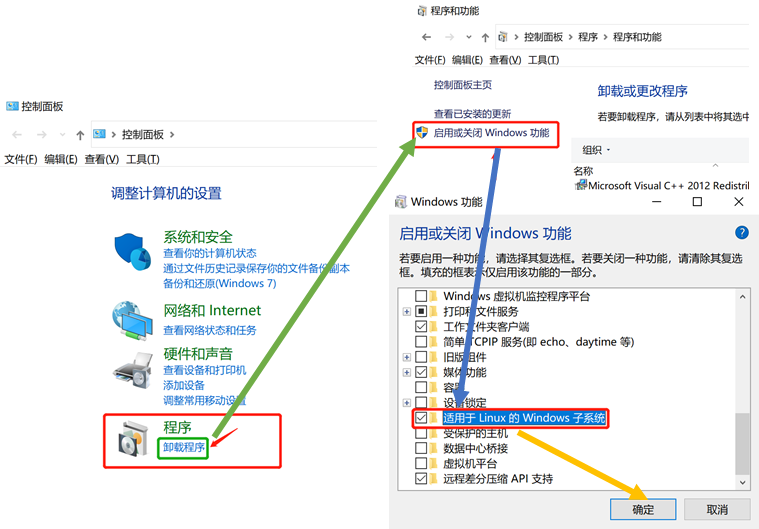Viewport: 759px width, 529px height.
Task: Open recent locations dropdown in Programs and Features
Action: (x=469, y=37)
